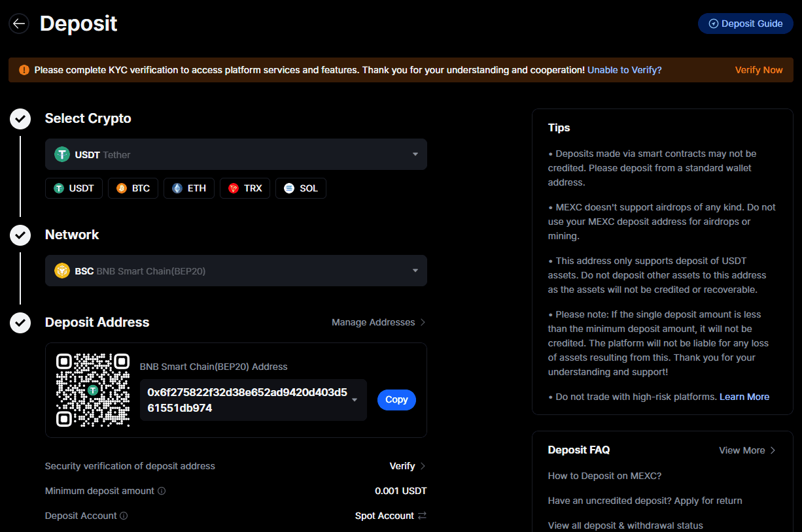
Task: Click the Deposit Account info icon
Action: pyautogui.click(x=124, y=516)
